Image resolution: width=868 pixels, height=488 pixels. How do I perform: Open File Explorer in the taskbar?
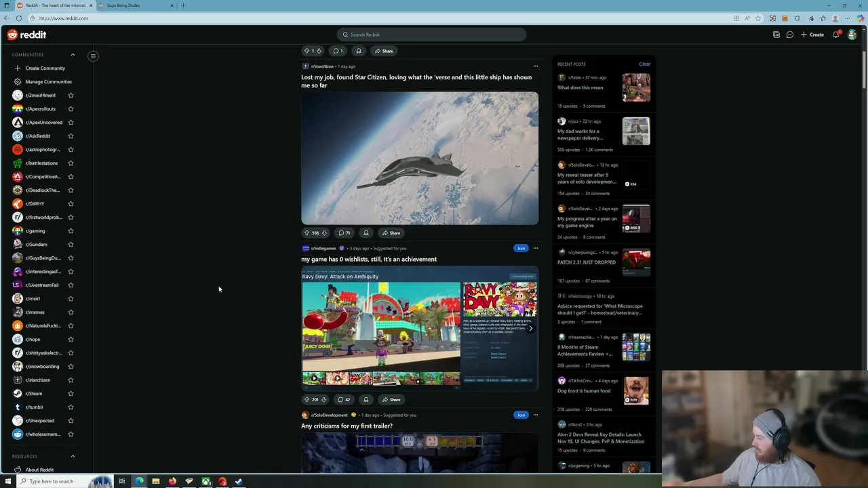[155, 481]
